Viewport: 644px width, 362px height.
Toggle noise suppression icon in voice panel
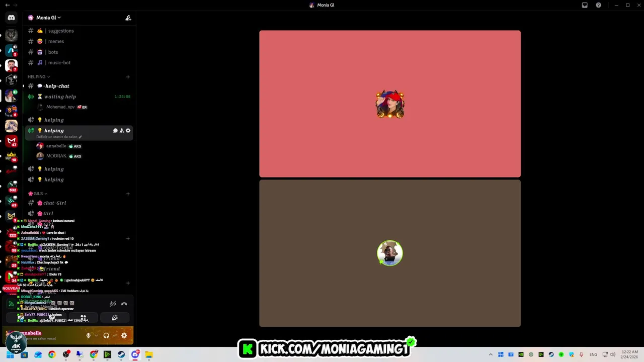(113, 304)
